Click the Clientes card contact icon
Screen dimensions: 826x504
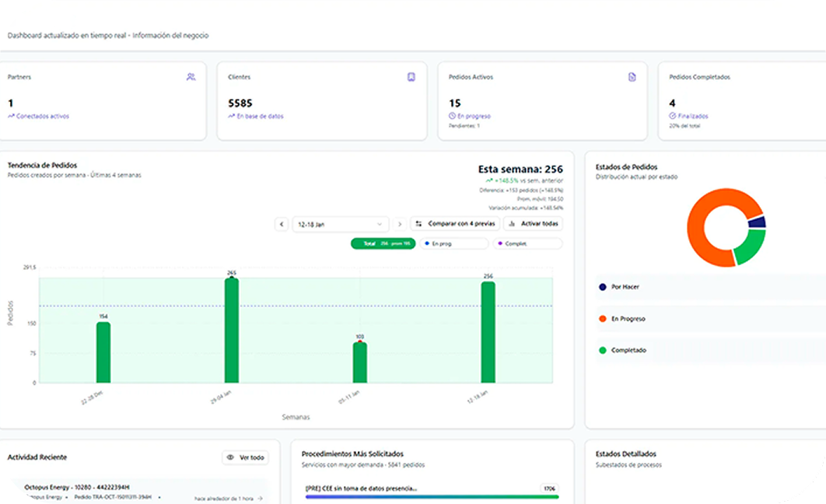coord(411,77)
